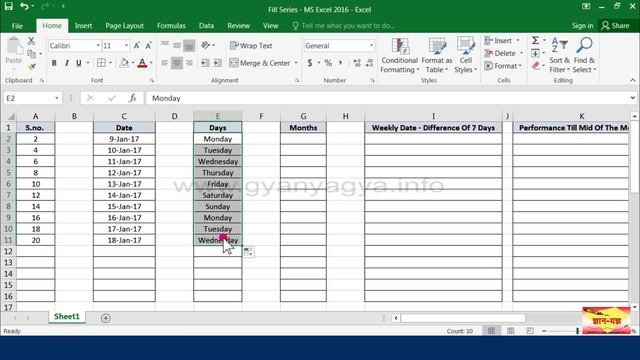Apply Percent Style format
This screenshot has width=640, height=360.
coord(328,63)
